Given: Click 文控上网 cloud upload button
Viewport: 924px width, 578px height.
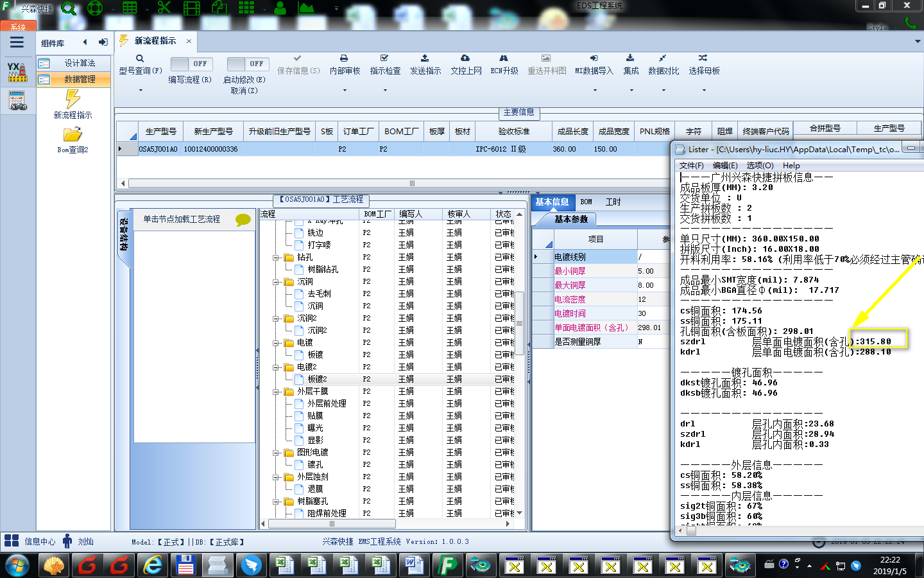Looking at the screenshot, I should click(x=466, y=65).
